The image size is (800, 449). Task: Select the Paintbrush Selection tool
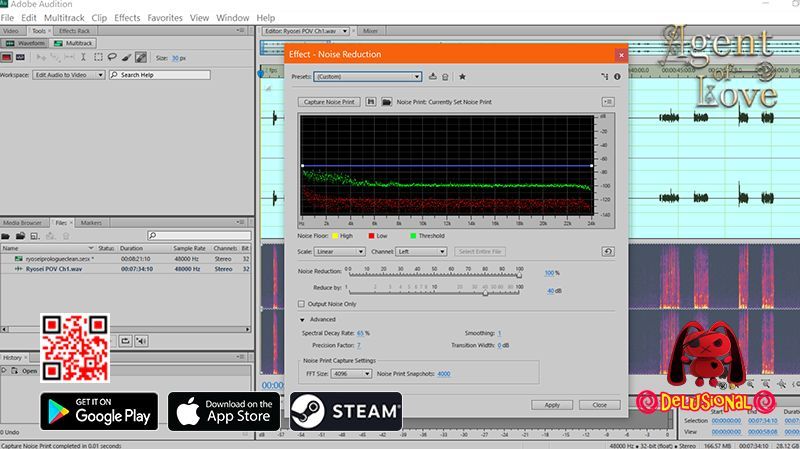[x=127, y=57]
